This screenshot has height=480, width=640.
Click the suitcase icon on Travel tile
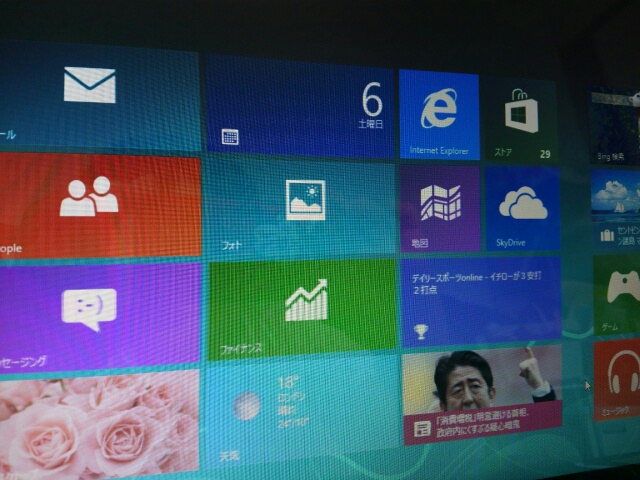[x=607, y=236]
